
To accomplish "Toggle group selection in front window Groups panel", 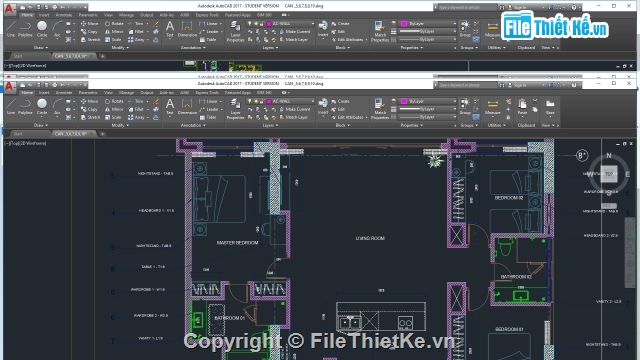I will click(476, 117).
